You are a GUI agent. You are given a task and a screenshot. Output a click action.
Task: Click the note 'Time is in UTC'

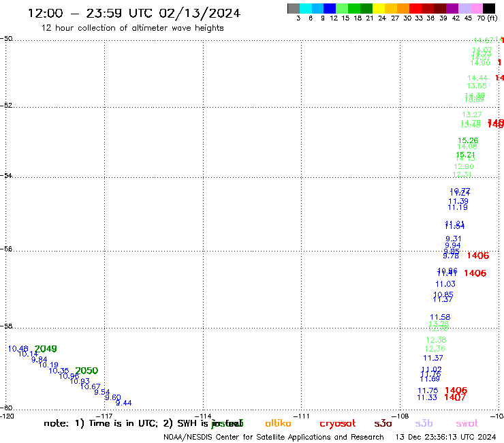pyautogui.click(x=123, y=423)
